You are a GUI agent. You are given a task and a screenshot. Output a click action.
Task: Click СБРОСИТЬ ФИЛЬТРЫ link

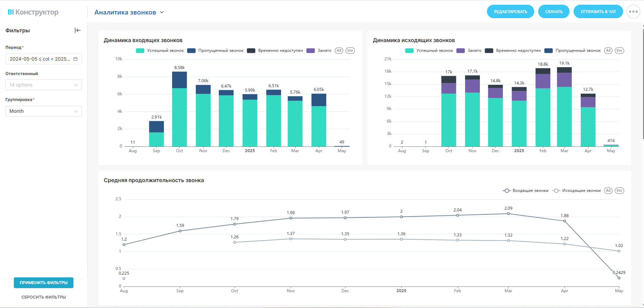(x=43, y=297)
